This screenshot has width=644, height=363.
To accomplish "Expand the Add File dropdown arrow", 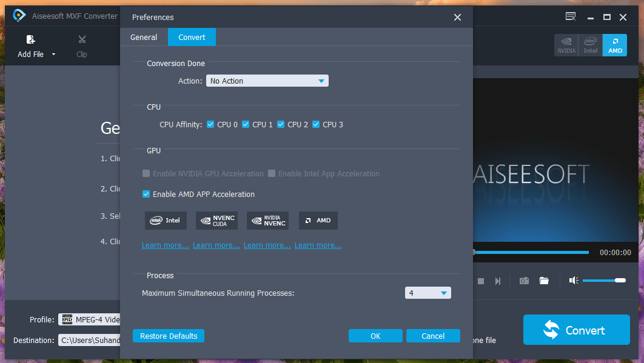I will click(53, 54).
